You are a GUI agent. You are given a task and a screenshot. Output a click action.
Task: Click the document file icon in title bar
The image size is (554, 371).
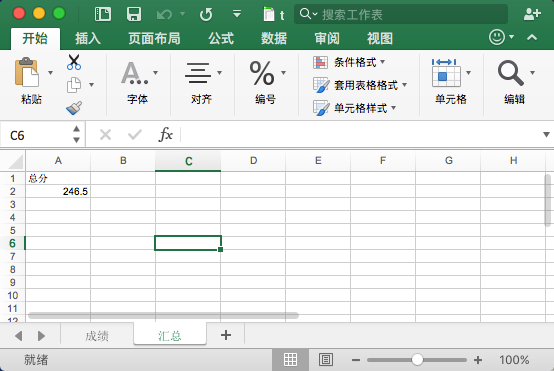pyautogui.click(x=269, y=14)
